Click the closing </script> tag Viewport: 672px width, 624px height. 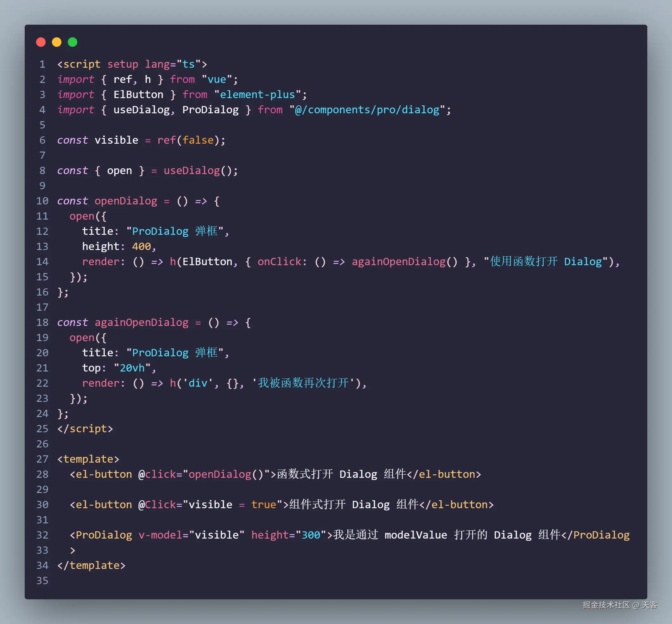point(85,429)
